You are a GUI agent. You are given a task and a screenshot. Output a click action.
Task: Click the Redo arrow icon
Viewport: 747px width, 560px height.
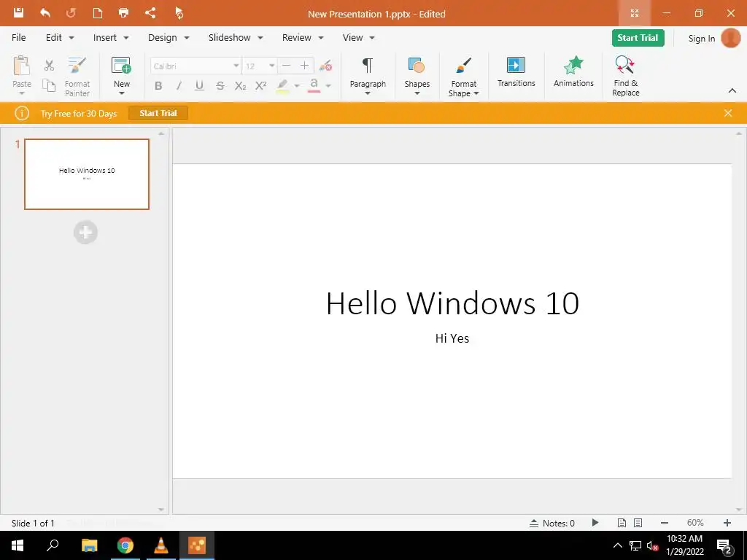[71, 13]
